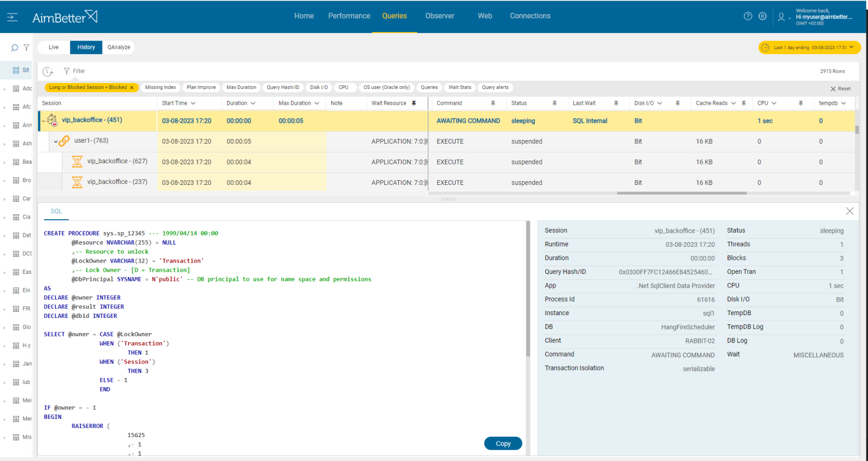Toggle the Queries filter chip
The image size is (868, 461).
pos(429,87)
